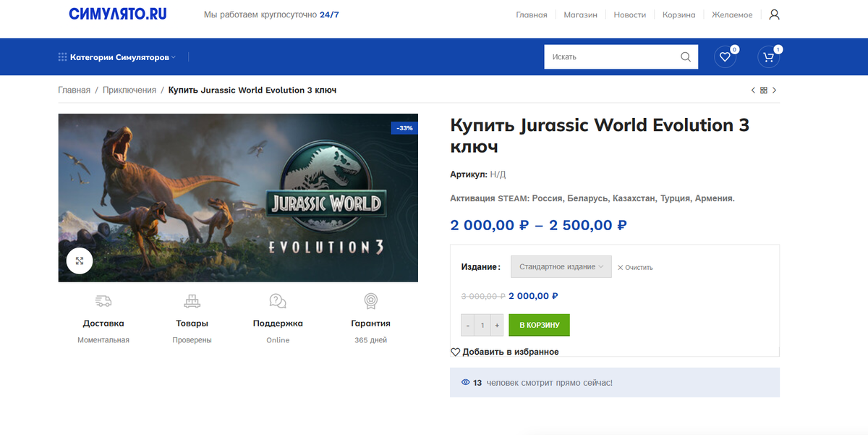Go to previous product arrow
Image resolution: width=868 pixels, height=435 pixels.
pyautogui.click(x=753, y=90)
